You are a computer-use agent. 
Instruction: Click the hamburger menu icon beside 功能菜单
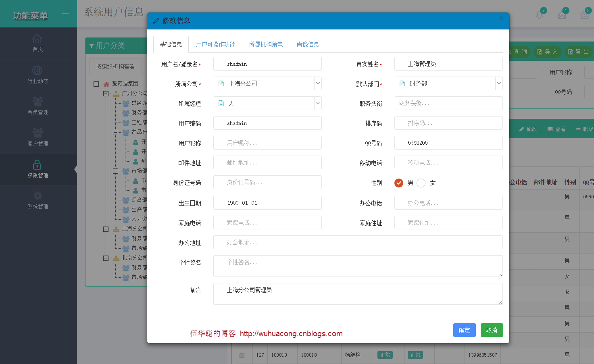point(65,13)
